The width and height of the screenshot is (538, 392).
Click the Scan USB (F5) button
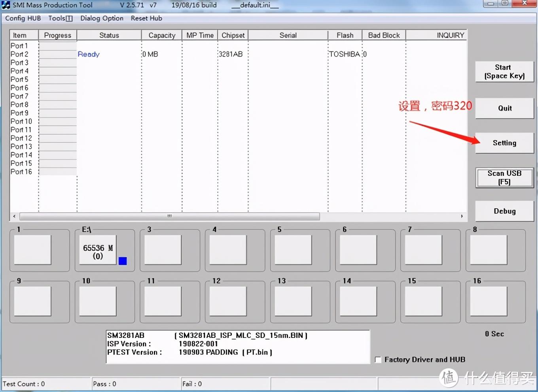tap(504, 177)
